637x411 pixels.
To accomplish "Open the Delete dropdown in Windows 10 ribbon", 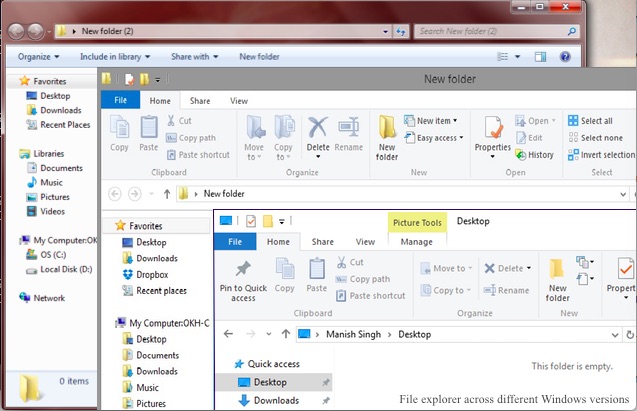I will pyautogui.click(x=529, y=268).
